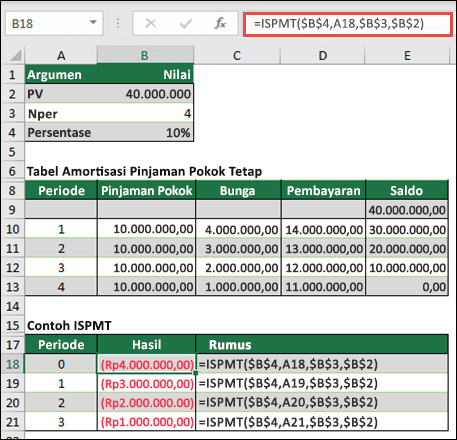This screenshot has height=440, width=457.
Task: Expand the Name Box dropdown arrow
Action: [x=93, y=23]
